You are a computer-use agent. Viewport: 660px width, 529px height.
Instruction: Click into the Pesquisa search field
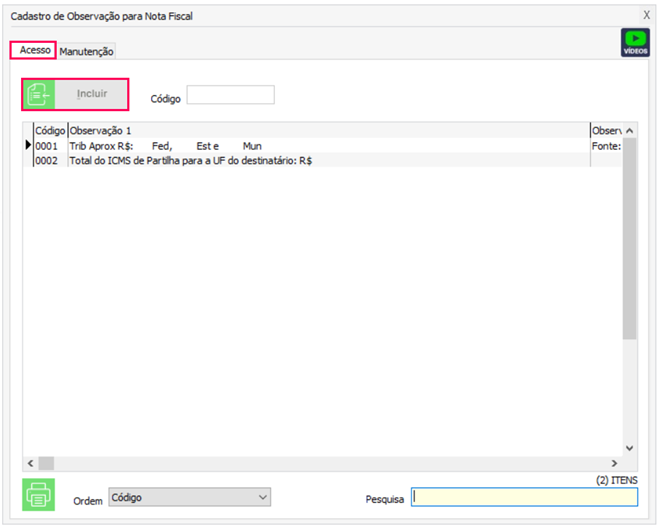(x=524, y=497)
